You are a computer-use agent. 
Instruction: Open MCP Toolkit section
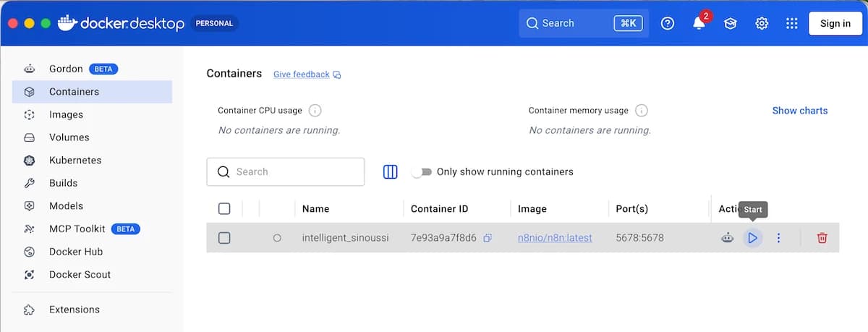(x=92, y=229)
